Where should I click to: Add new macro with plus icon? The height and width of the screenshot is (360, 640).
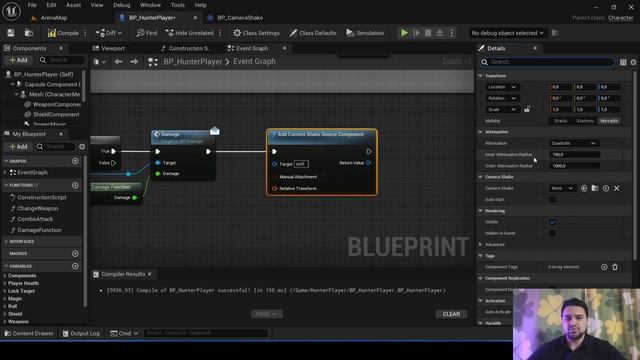tap(75, 253)
